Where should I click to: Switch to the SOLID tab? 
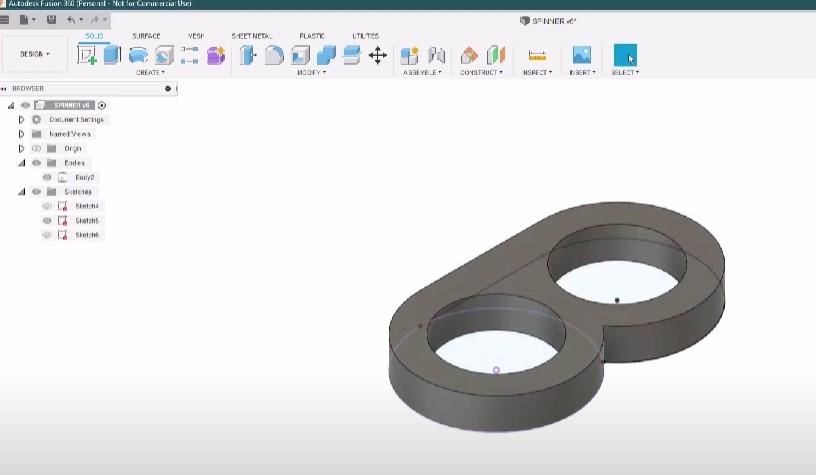(94, 36)
